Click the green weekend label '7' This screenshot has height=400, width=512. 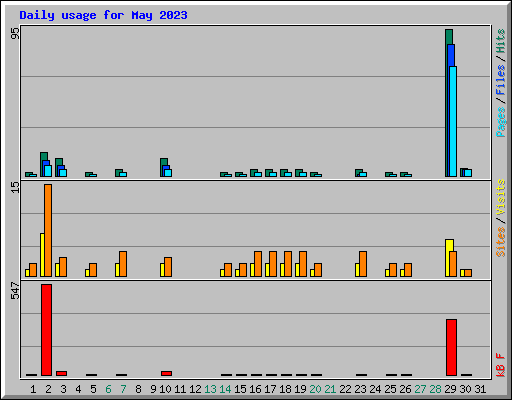coord(123,389)
